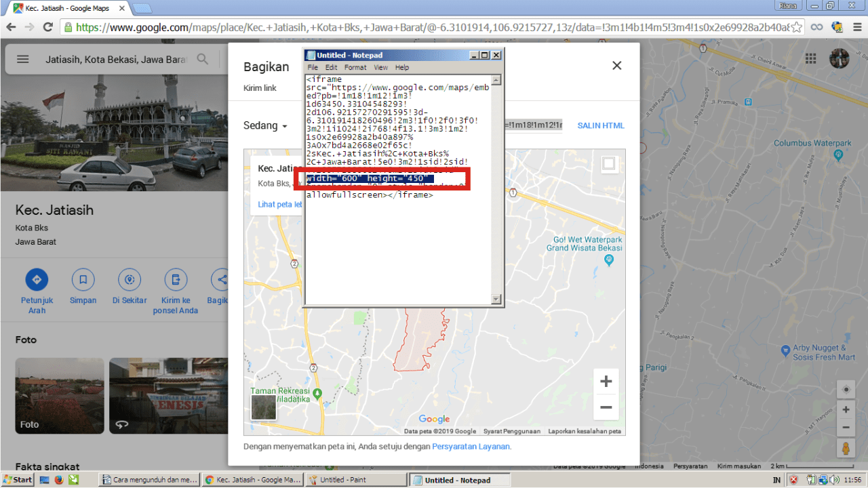The width and height of the screenshot is (868, 488).
Task: Click the search magnifier in Maps
Action: (202, 59)
